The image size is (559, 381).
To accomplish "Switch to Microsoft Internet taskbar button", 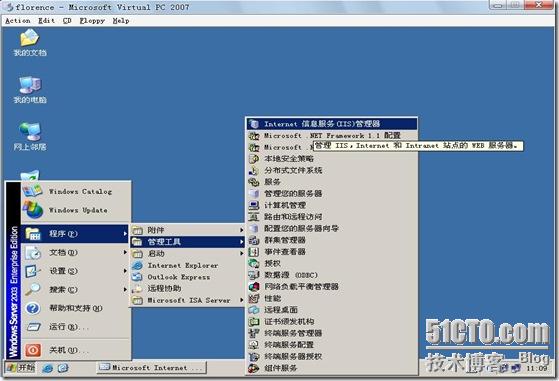I will (x=151, y=367).
